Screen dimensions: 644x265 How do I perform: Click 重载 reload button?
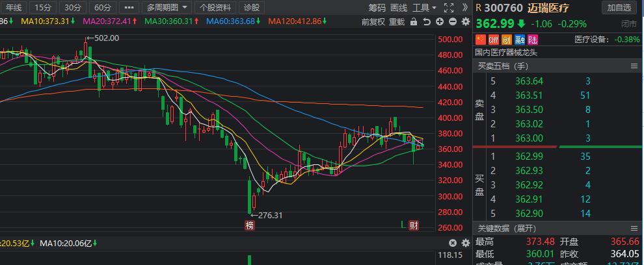click(397, 21)
